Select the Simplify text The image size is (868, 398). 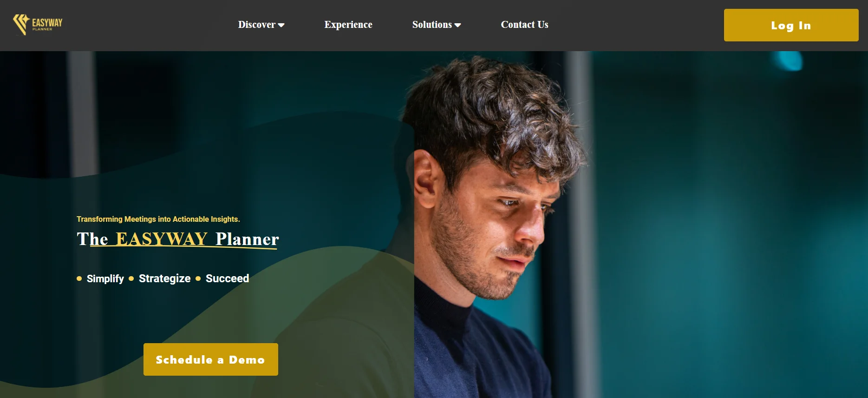(105, 279)
